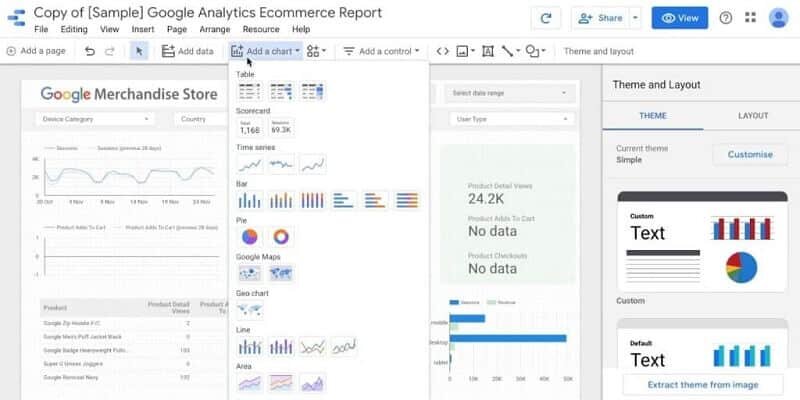Open the Country filter dropdown
The height and width of the screenshot is (400, 800).
click(x=202, y=119)
